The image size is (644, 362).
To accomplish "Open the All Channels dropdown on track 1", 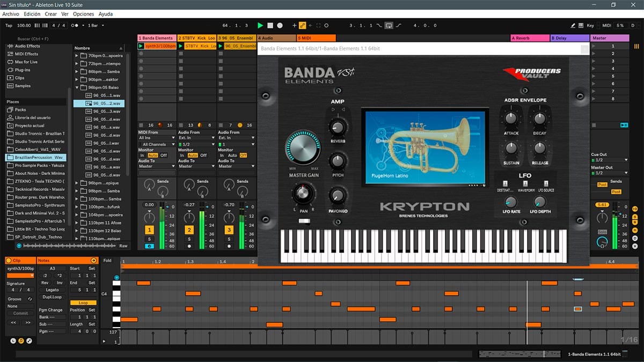I will [x=157, y=145].
